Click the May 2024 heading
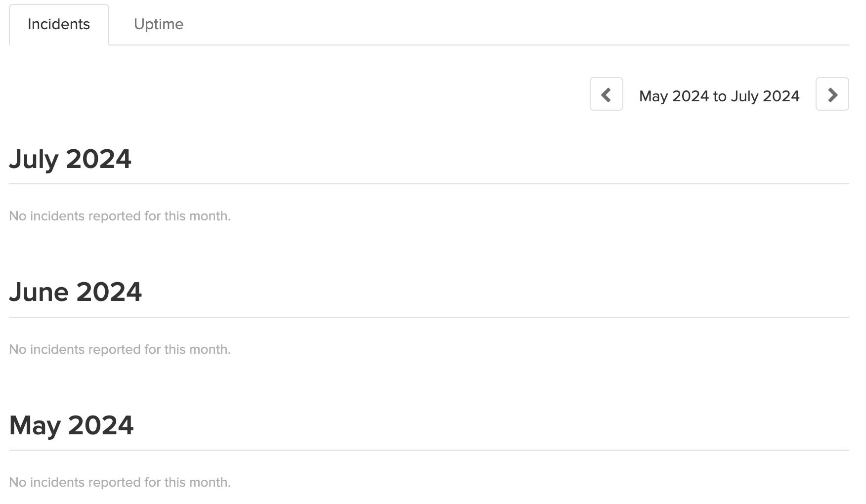The height and width of the screenshot is (504, 866). click(x=72, y=425)
